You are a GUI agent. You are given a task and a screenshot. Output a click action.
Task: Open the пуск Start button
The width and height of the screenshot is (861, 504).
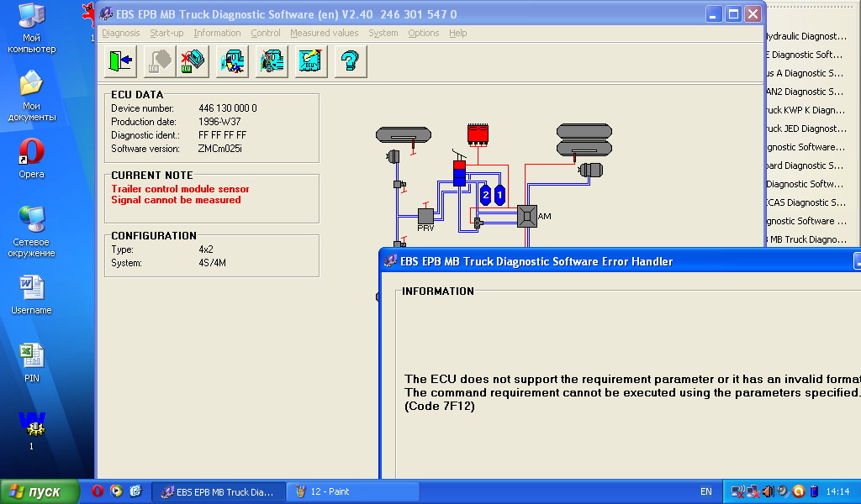40,491
